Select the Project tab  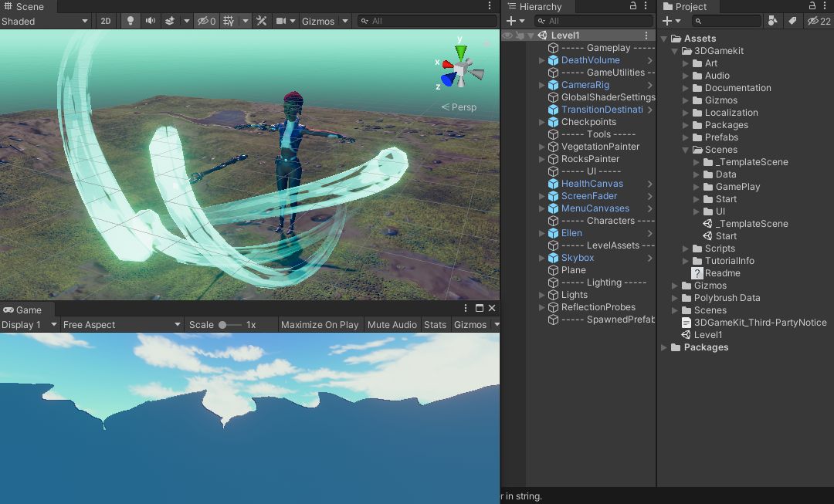[683, 6]
